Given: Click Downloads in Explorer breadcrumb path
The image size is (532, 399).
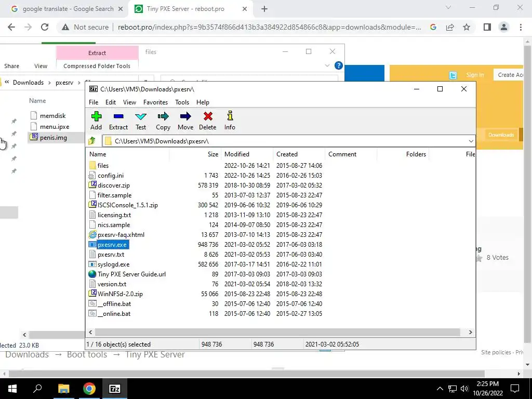Looking at the screenshot, I should click(x=28, y=83).
